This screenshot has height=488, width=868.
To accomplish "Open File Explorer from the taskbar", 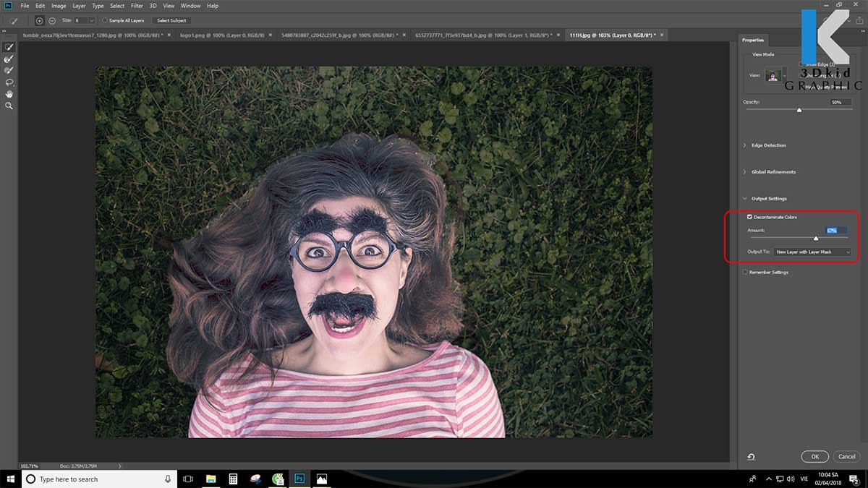I will (x=211, y=479).
